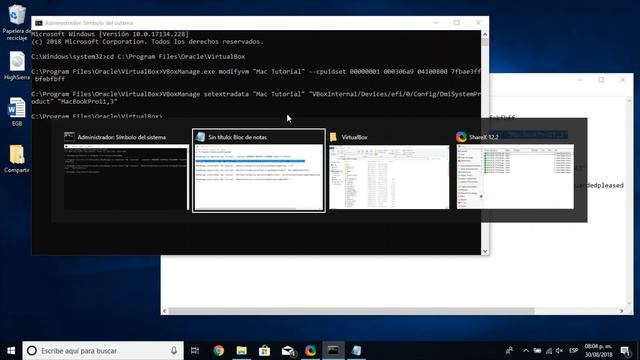640x360 pixels.
Task: Open ShareX from the taskbar
Action: coord(310,351)
